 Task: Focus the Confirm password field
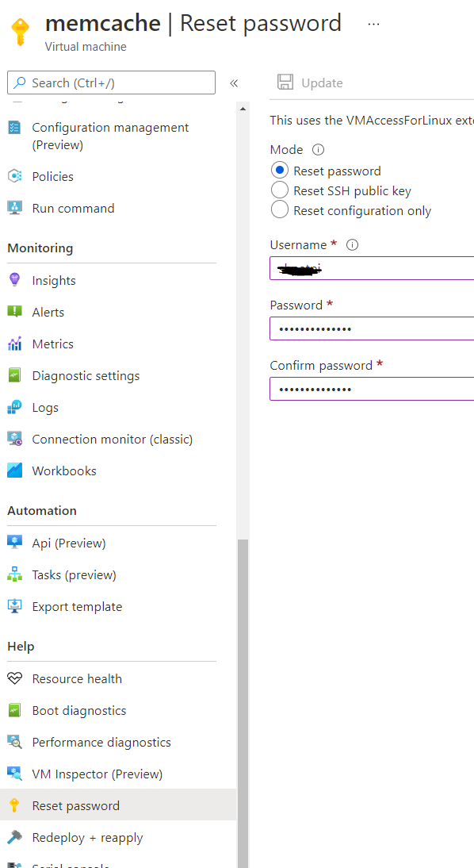pyautogui.click(x=372, y=389)
